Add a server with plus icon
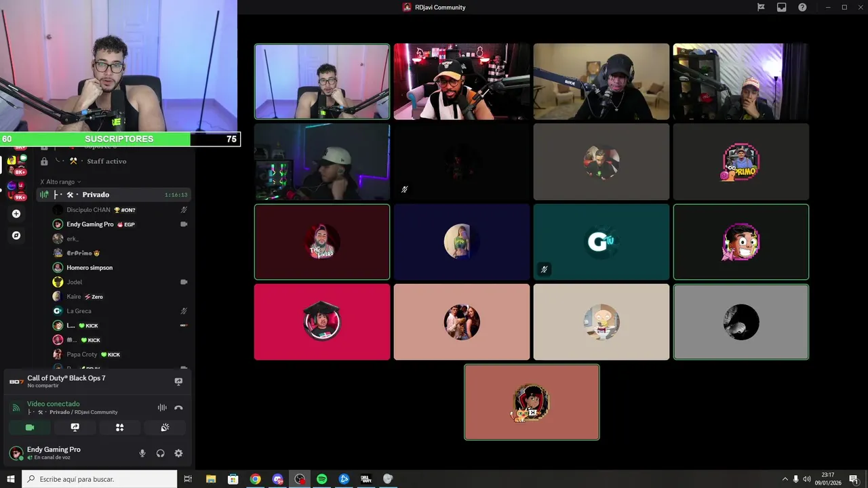The height and width of the screenshot is (488, 868). point(16,213)
